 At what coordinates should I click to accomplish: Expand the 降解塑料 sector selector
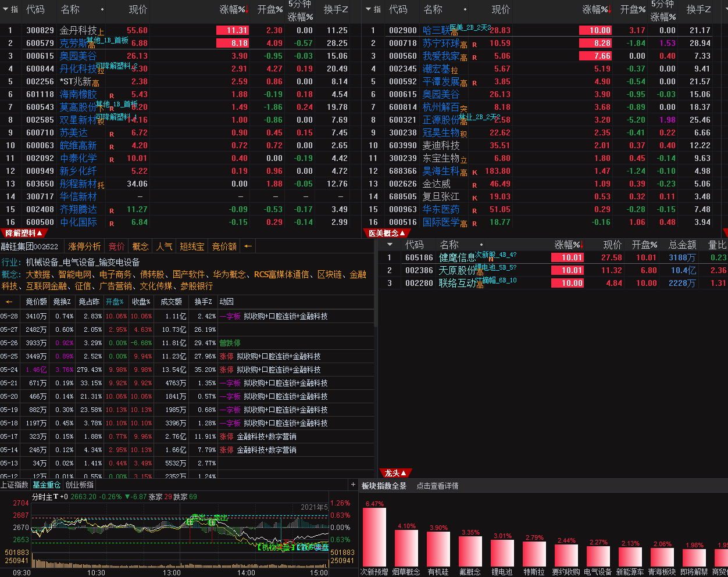click(24, 233)
